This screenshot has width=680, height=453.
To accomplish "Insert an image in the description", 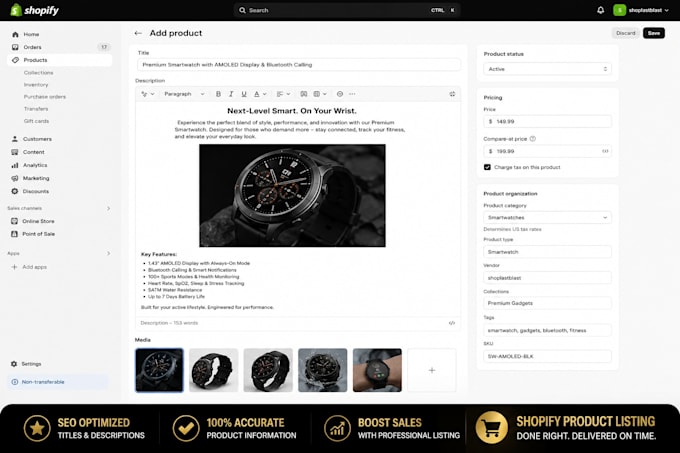I will pos(304,94).
